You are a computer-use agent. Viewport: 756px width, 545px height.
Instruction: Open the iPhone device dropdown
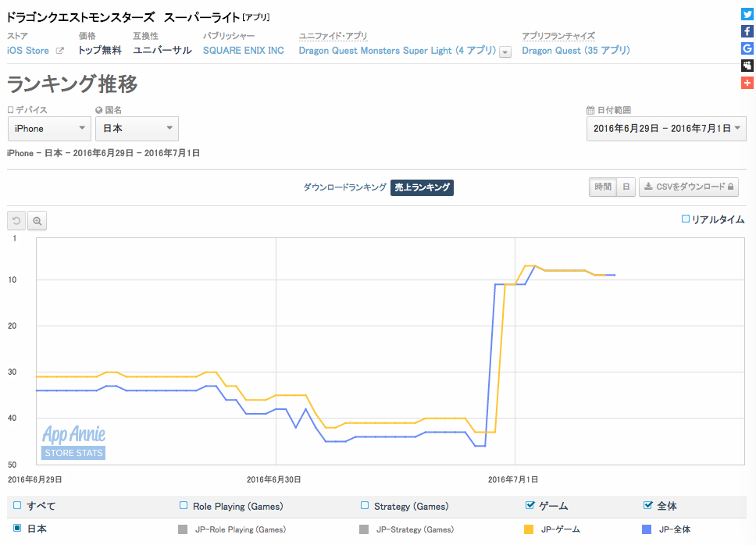point(49,129)
